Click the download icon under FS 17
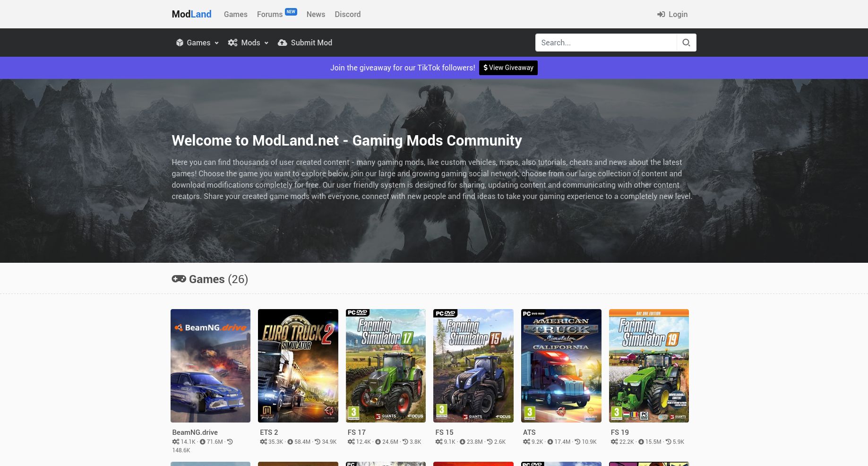This screenshot has height=466, width=868. click(x=378, y=442)
